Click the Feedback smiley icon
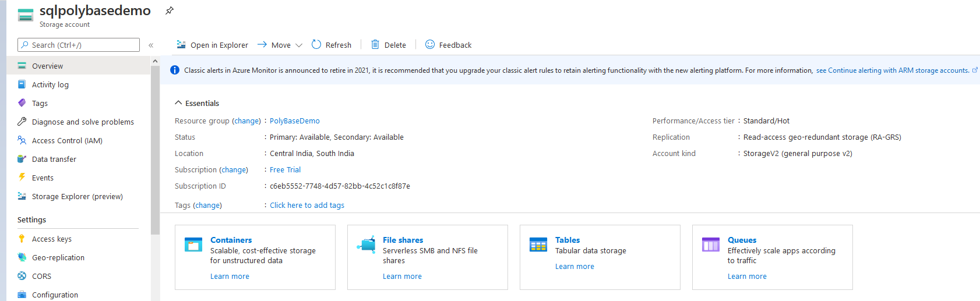Screen dimensions: 980x301 tap(430, 45)
